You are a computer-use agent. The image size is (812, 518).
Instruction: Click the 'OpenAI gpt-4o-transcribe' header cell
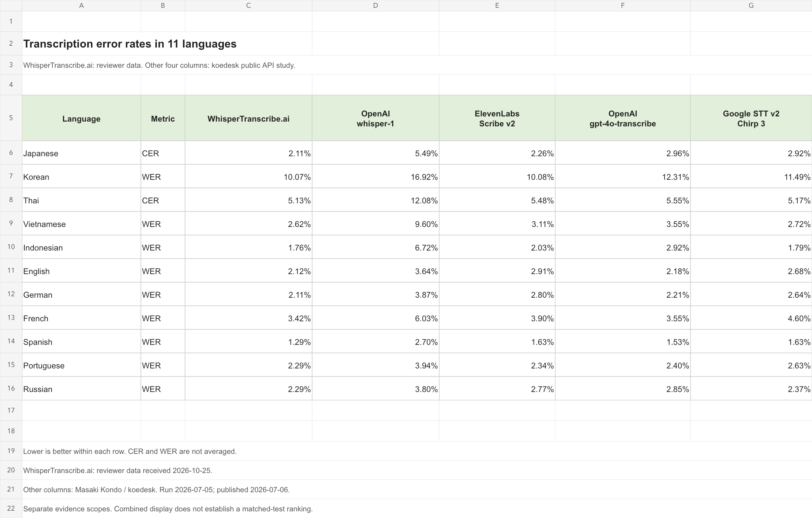pos(623,118)
